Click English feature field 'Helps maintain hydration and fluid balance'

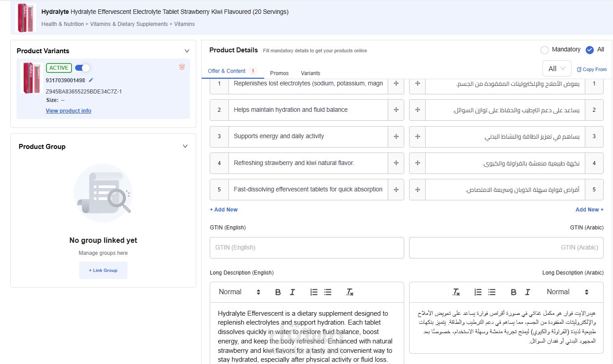pos(308,110)
